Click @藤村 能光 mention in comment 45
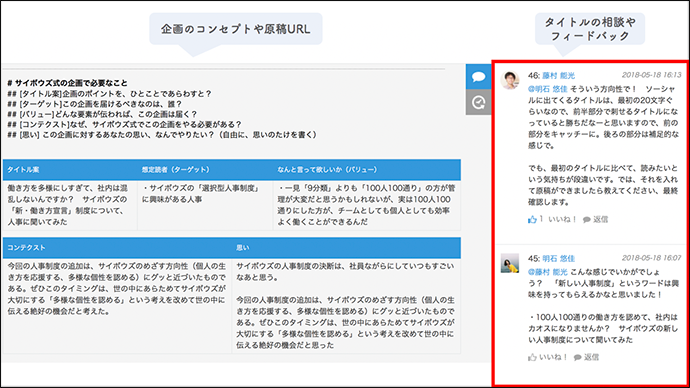690x388 pixels. click(548, 272)
